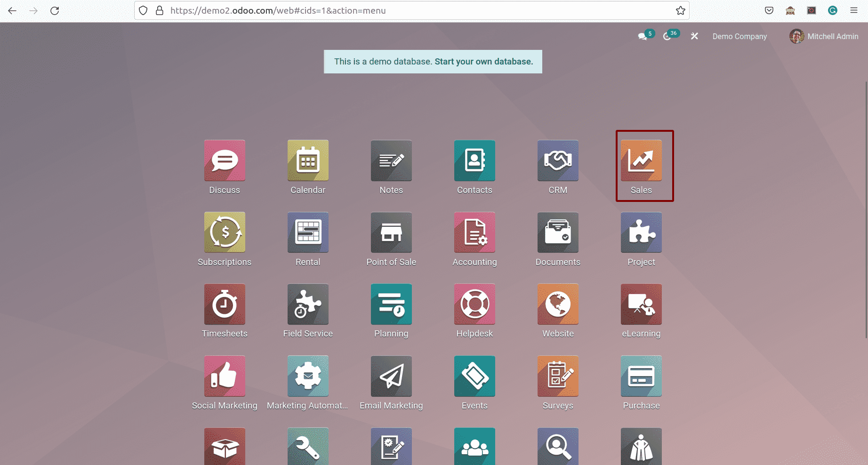The image size is (868, 465).
Task: Open conversations messages icon with 5 badge
Action: [x=645, y=36]
